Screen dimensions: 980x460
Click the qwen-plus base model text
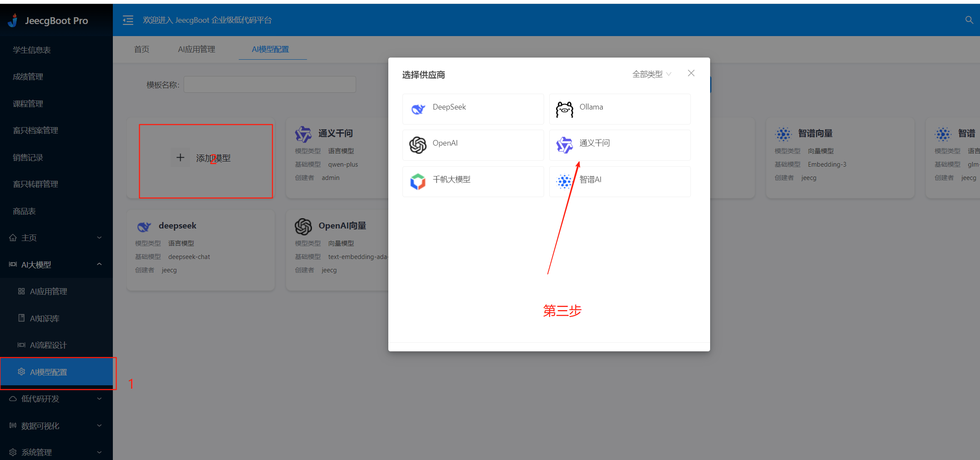click(343, 165)
